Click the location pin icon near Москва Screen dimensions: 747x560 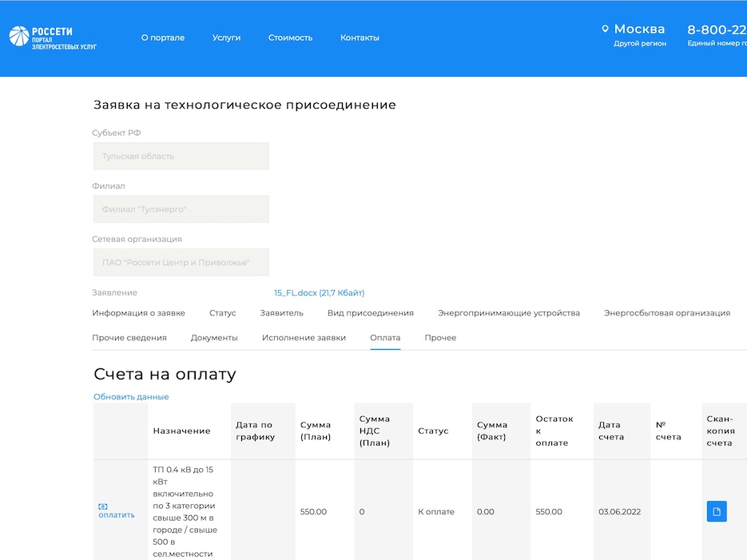[x=605, y=29]
